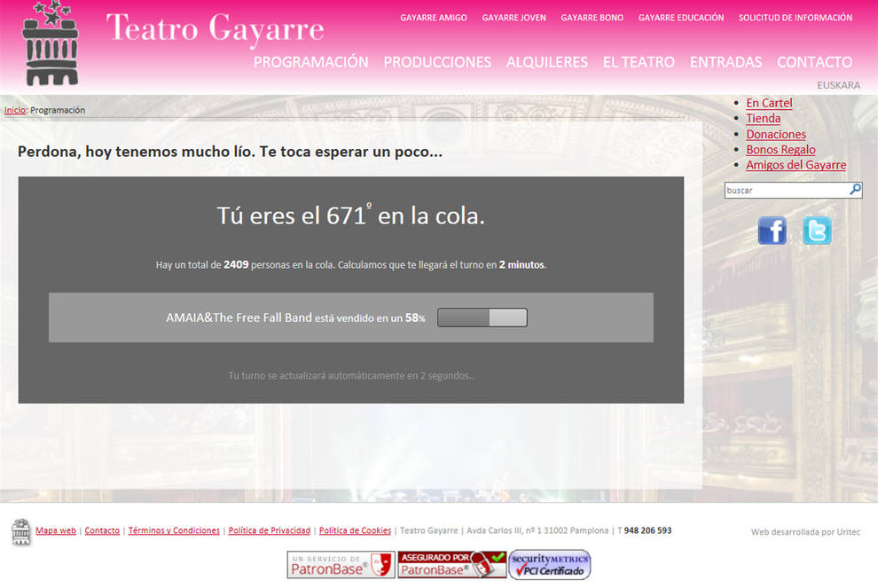Open Amigos del Gayarre sidebar link
This screenshot has width=878, height=588.
coord(796,165)
